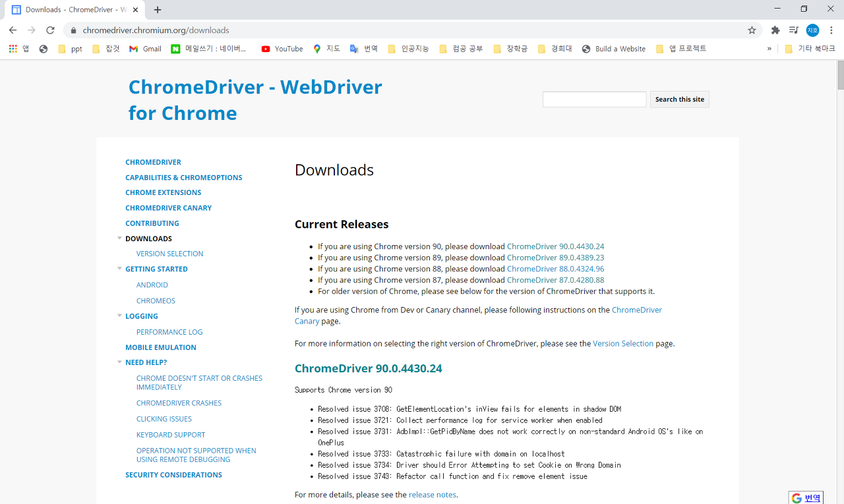Open the Extensions puzzle icon
844x504 pixels.
point(775,30)
